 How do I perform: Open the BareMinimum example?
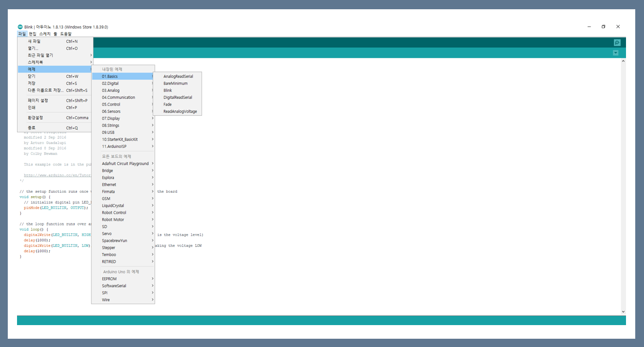tap(178, 83)
